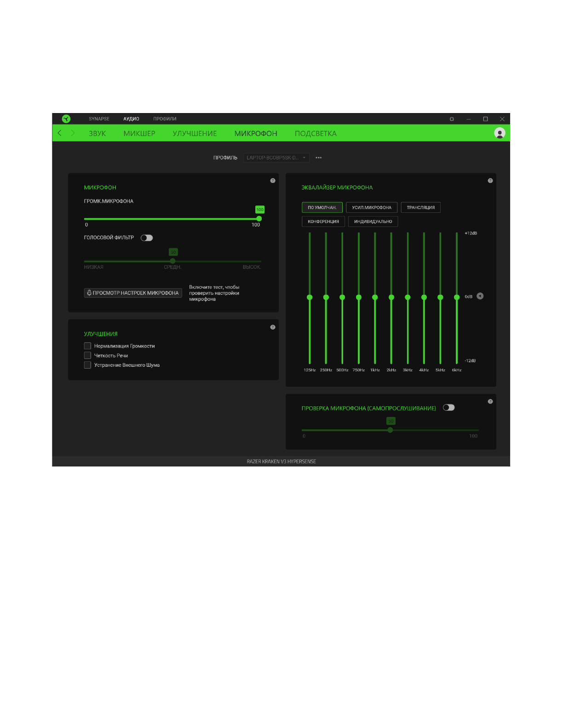Minimize the Synapse window
The height and width of the screenshot is (728, 563).
(469, 119)
